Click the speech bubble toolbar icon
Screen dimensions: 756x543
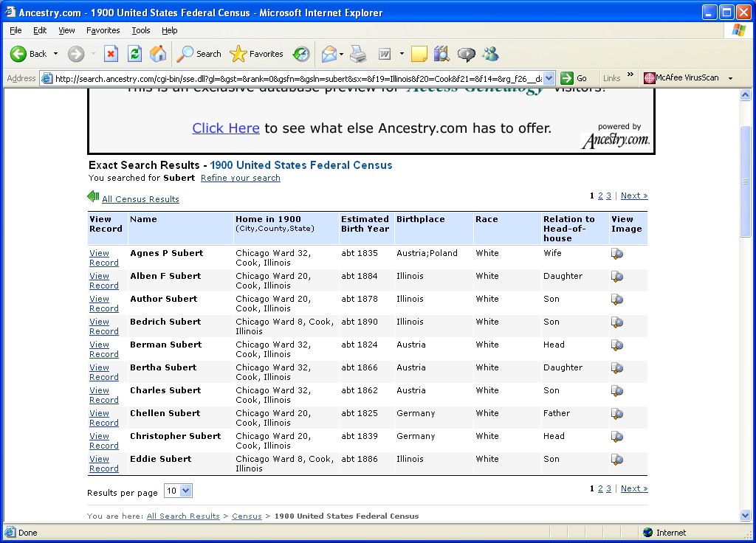click(x=467, y=54)
